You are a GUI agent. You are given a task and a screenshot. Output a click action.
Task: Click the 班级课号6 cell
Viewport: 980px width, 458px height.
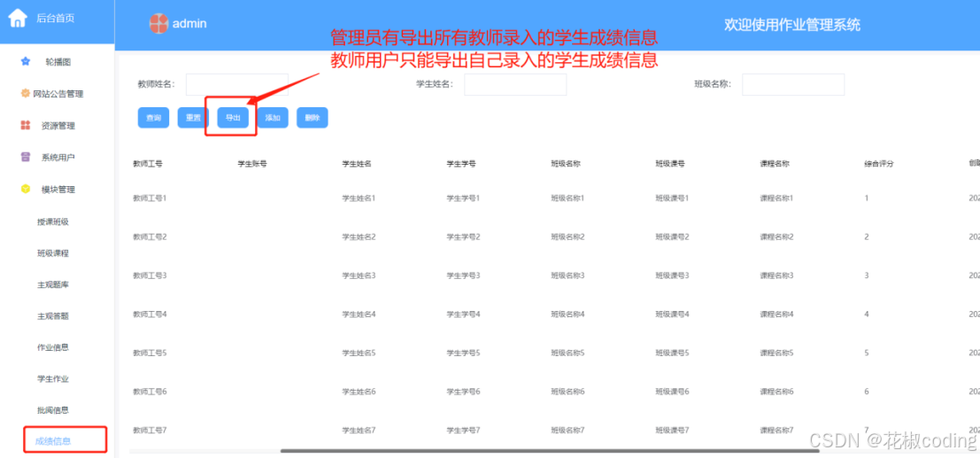point(672,392)
